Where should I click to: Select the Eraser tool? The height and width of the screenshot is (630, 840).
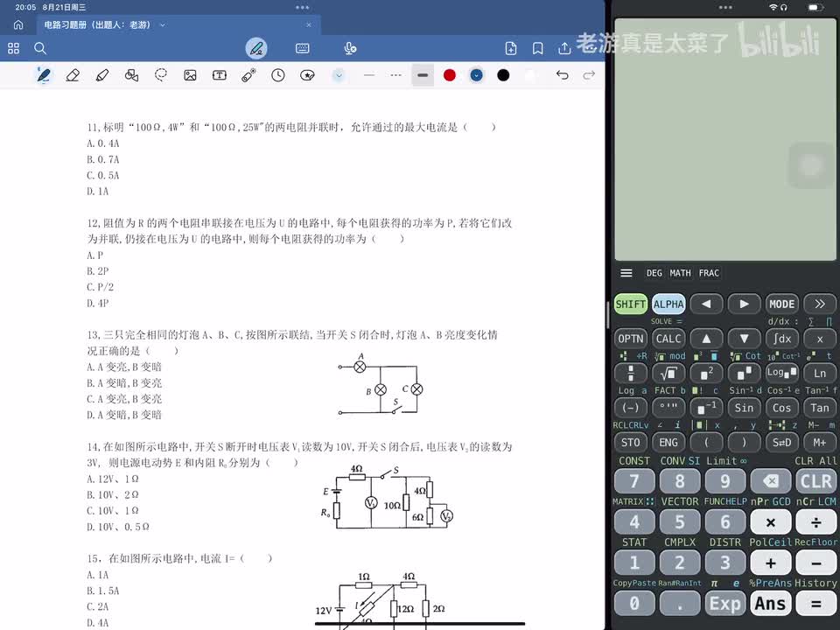pos(73,75)
